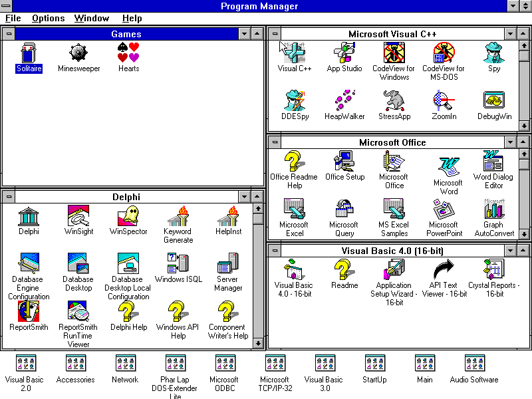This screenshot has width=532, height=399.
Task: Open the Games window control menu
Action: [9, 33]
